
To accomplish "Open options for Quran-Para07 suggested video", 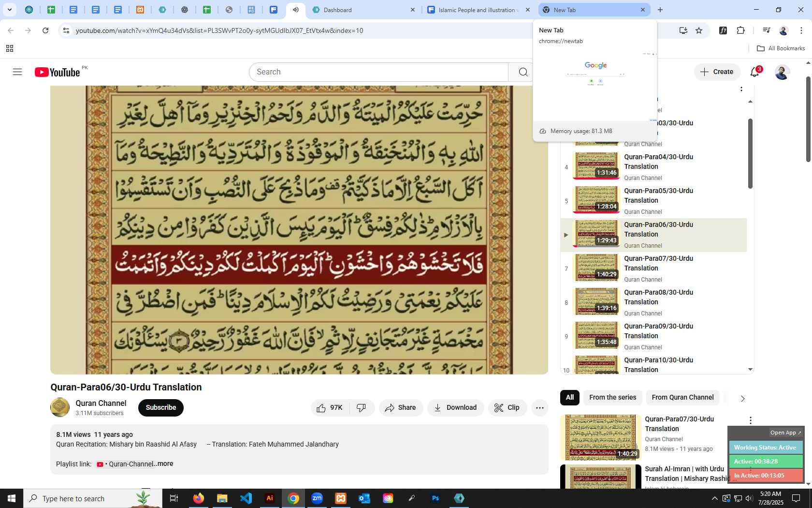I will [x=751, y=420].
